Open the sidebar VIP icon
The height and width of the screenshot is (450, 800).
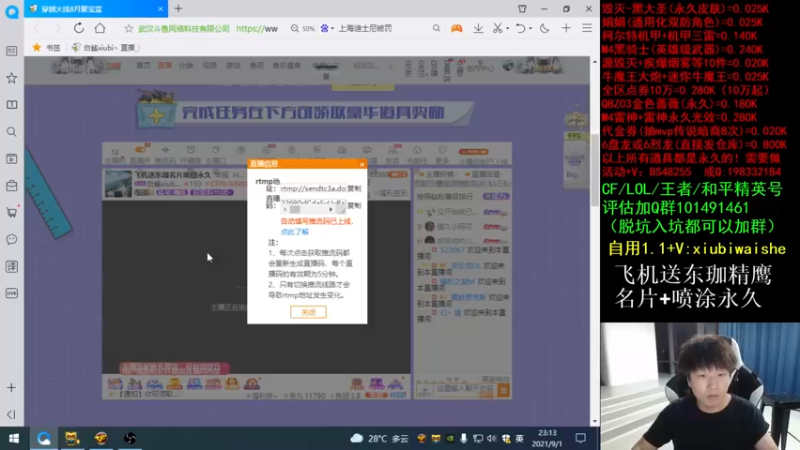pyautogui.click(x=11, y=293)
